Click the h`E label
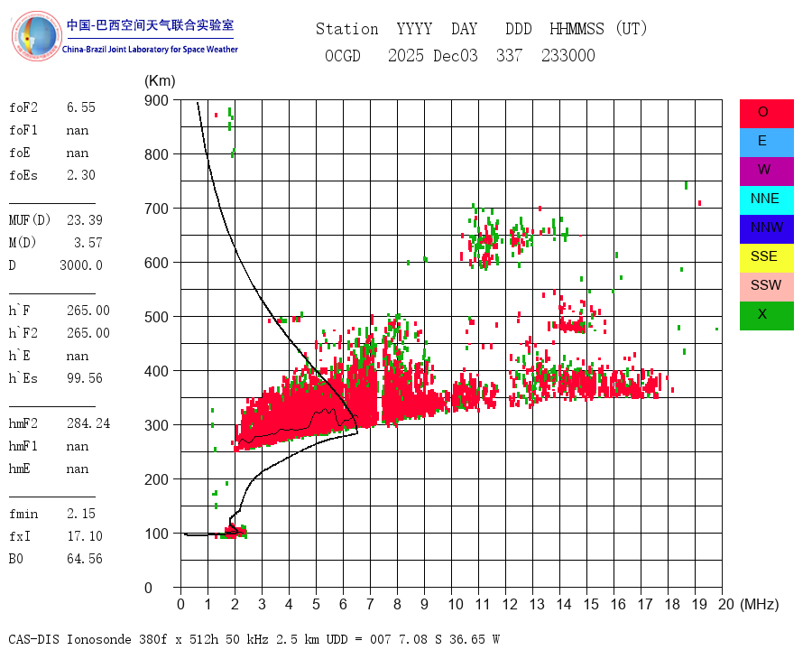This screenshot has width=812, height=650. point(20,356)
